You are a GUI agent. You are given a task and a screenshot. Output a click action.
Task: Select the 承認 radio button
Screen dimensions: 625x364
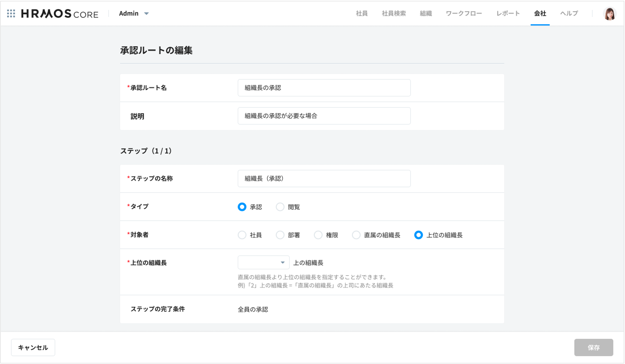point(242,207)
